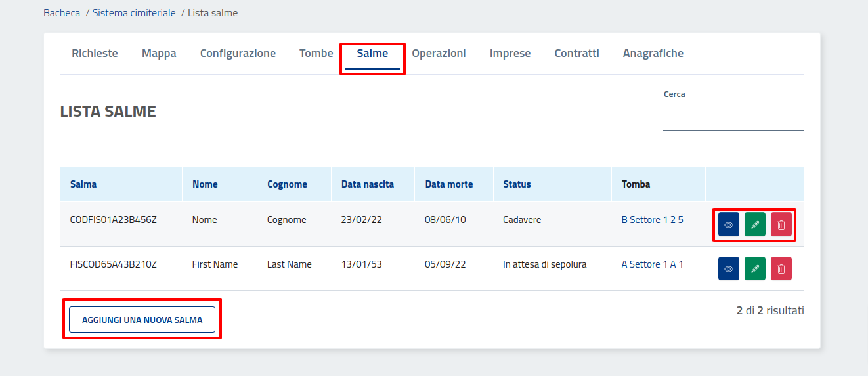Edit the FISCOD65A43B210Z salma record

pos(754,268)
